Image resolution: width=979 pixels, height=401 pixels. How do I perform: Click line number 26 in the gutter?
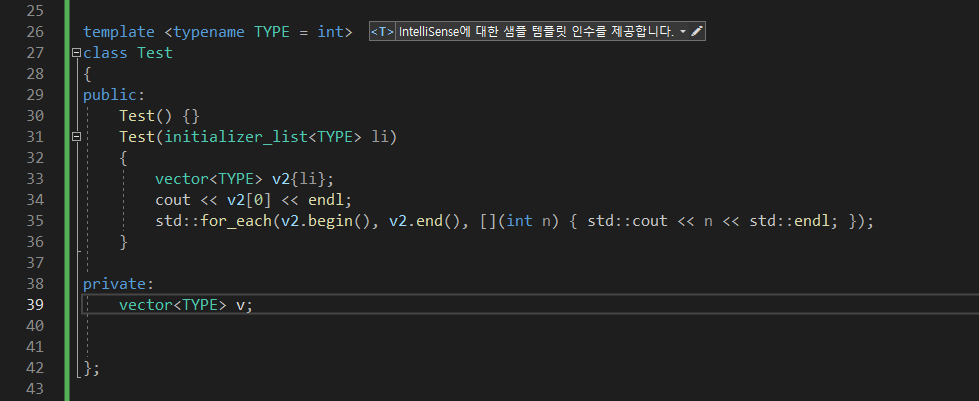point(36,32)
